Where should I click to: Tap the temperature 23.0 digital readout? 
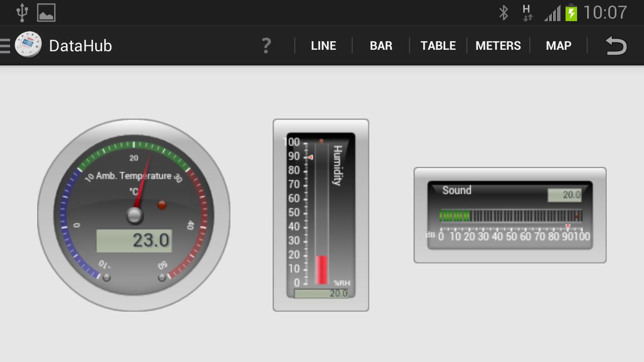click(134, 241)
